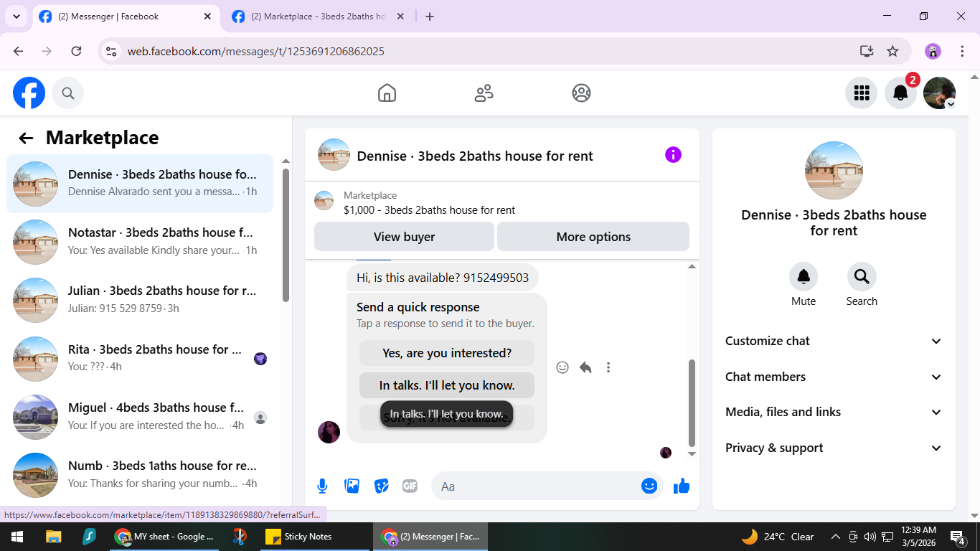Open the Notastar conversation in the list

tap(140, 242)
